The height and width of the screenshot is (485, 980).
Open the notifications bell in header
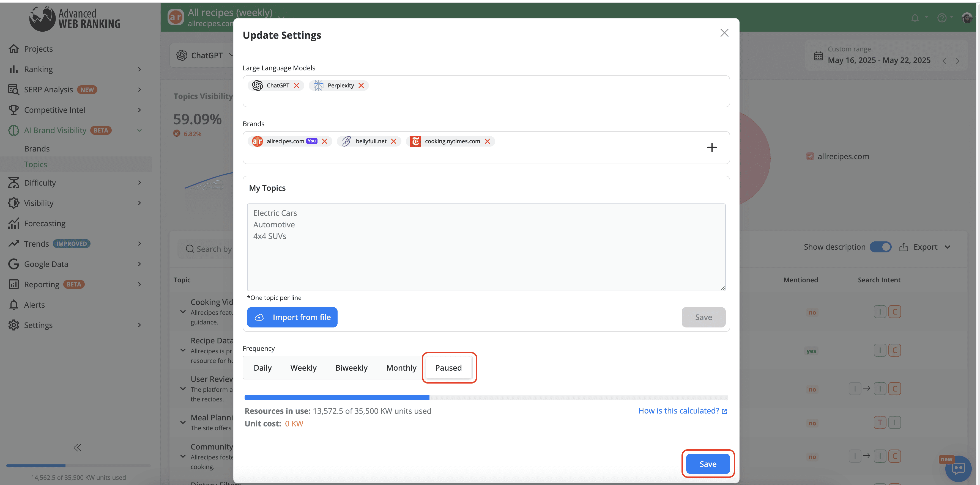click(915, 18)
